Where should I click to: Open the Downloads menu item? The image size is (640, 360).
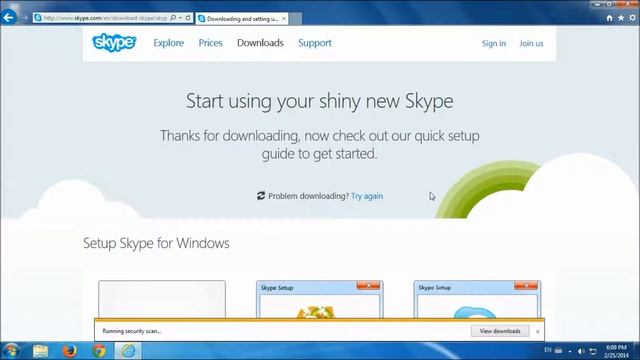260,43
